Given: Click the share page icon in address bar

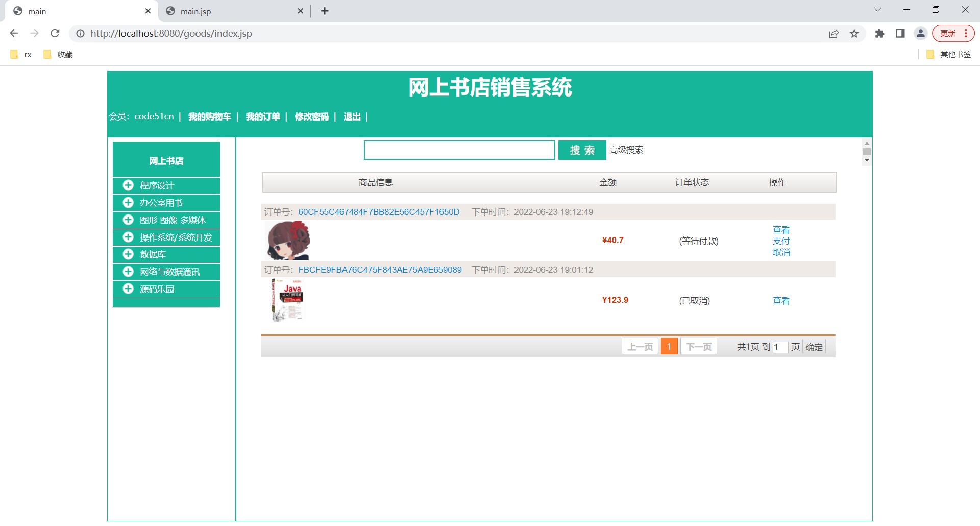Looking at the screenshot, I should coord(834,34).
